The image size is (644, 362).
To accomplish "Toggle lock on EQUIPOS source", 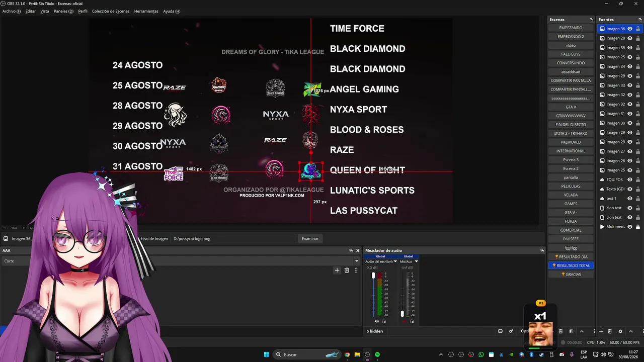I will [638, 179].
